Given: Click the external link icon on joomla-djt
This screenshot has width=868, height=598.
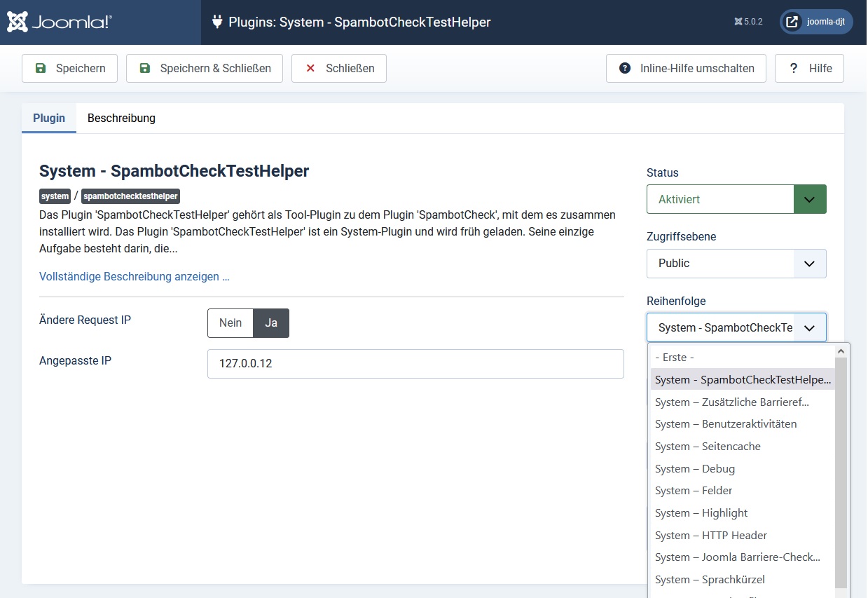Looking at the screenshot, I should (792, 22).
